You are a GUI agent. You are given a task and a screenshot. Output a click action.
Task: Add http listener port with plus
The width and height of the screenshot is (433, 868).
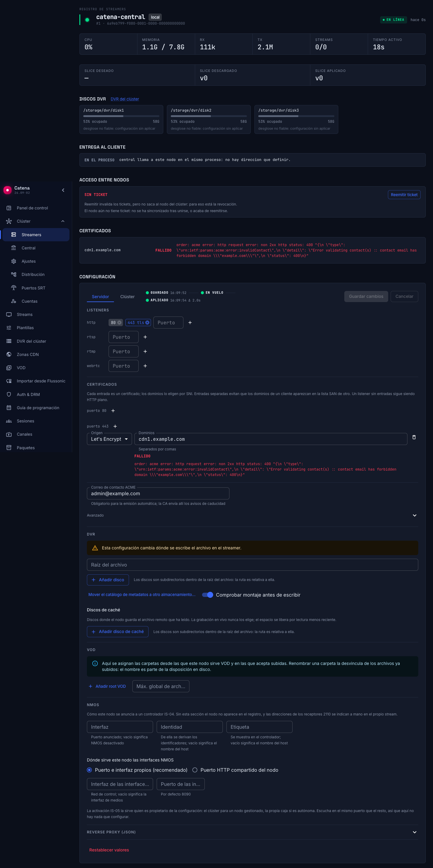pos(190,323)
